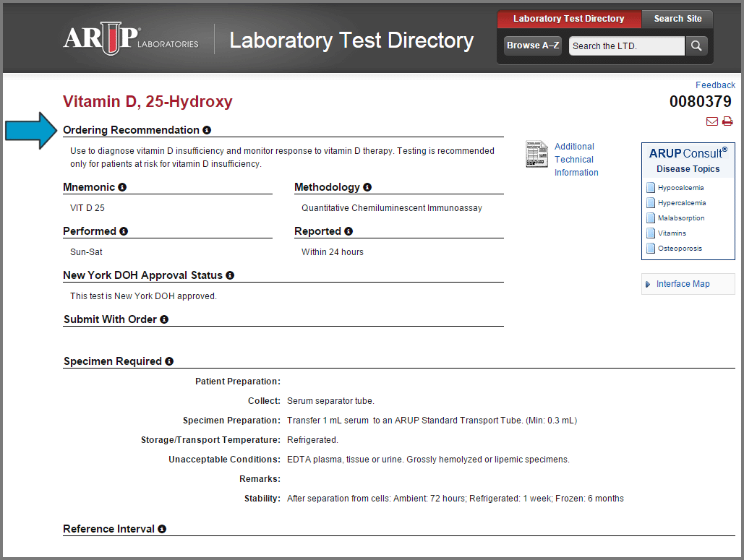Click the mnemonic value VIT D 25

coord(87,208)
